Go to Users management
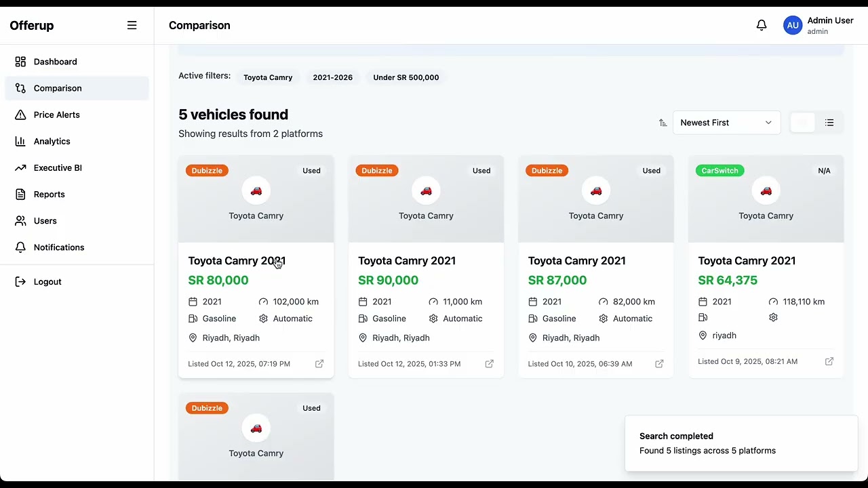The height and width of the screenshot is (488, 868). 77,221
